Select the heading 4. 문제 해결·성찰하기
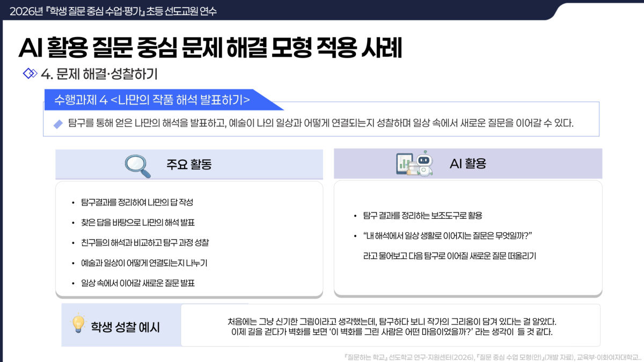Image resolution: width=644 pixels, height=362 pixels. tap(99, 74)
